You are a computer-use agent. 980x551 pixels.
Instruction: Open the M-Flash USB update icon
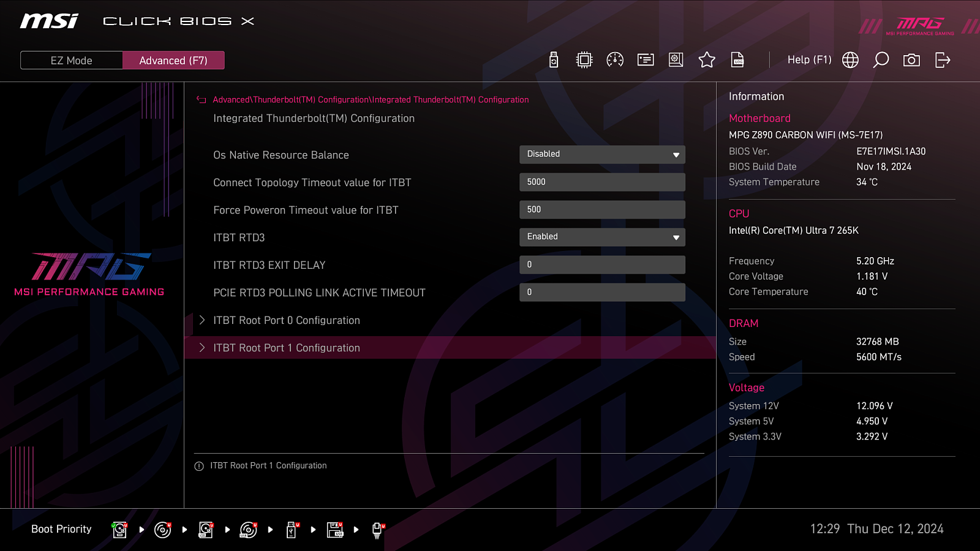554,60
